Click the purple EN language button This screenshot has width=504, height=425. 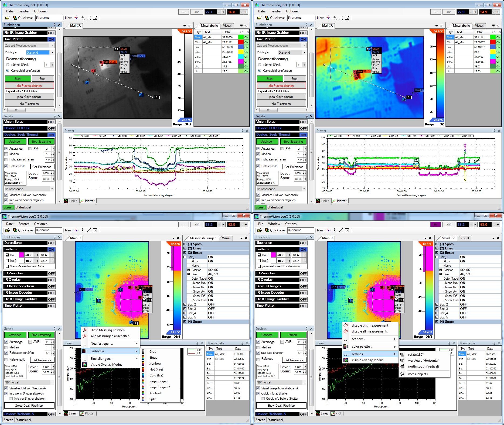435,224
